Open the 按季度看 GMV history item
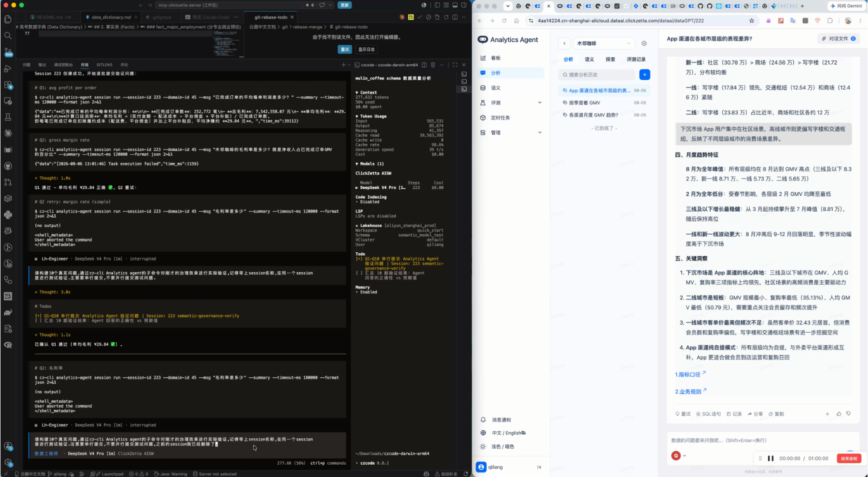 [x=604, y=103]
